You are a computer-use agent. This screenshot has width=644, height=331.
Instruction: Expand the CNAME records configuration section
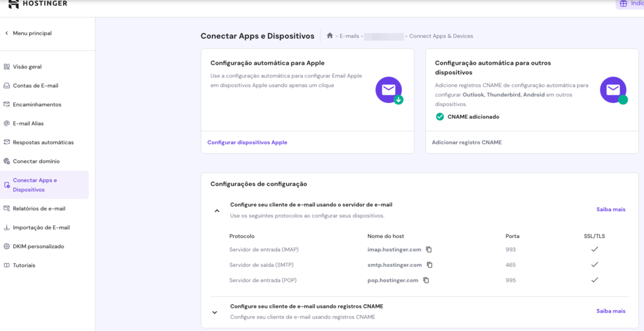[214, 313]
